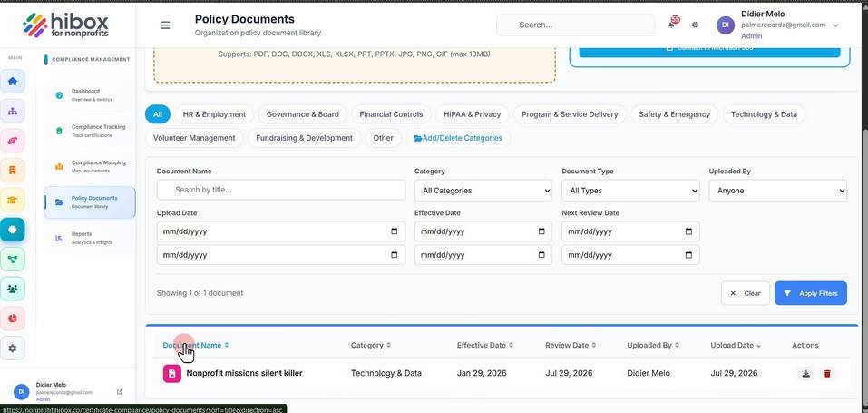Filter by Fundraising & Development category
The height and width of the screenshot is (413, 868).
[305, 138]
